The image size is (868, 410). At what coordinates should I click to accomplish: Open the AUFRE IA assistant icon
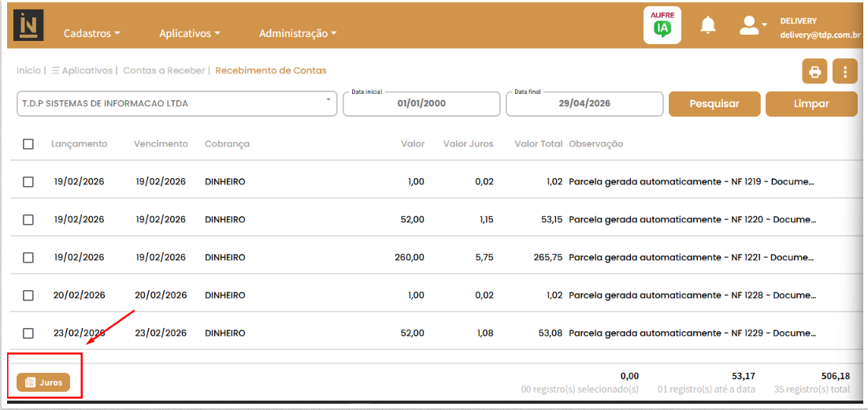point(662,25)
